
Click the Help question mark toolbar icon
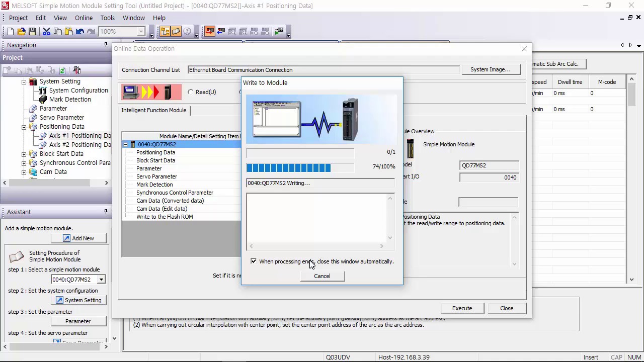pyautogui.click(x=187, y=32)
